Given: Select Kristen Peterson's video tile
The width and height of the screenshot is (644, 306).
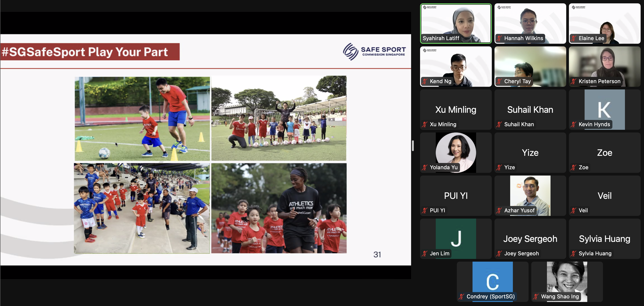Looking at the screenshot, I should [x=605, y=67].
